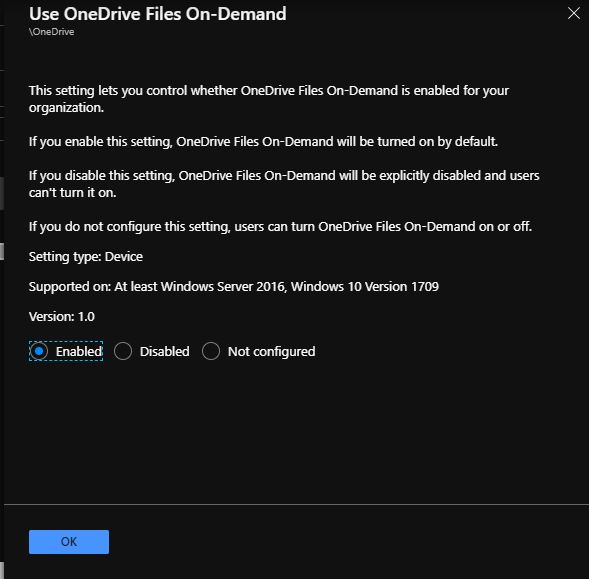Close the OneDrive Files On-Demand panel
The image size is (589, 579).
point(574,14)
